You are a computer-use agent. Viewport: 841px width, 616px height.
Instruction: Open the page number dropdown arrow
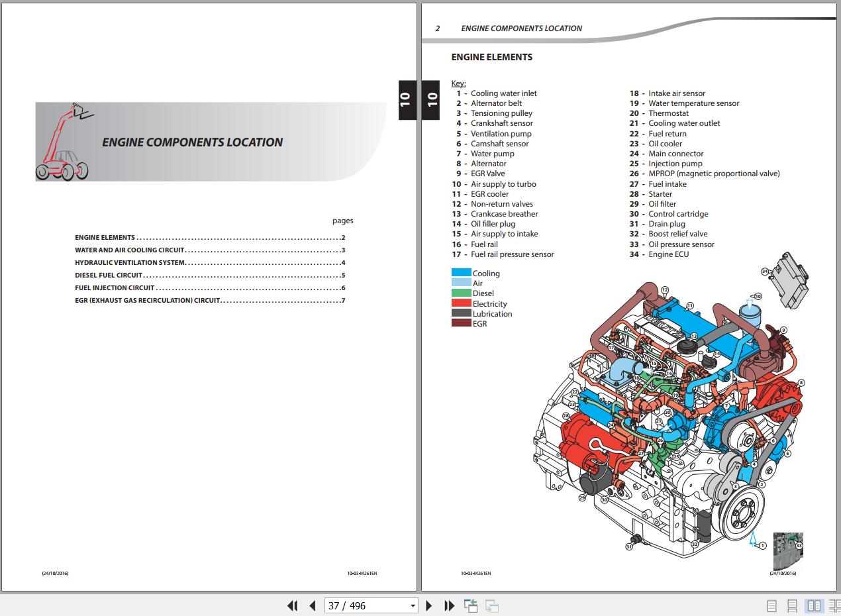coord(413,605)
